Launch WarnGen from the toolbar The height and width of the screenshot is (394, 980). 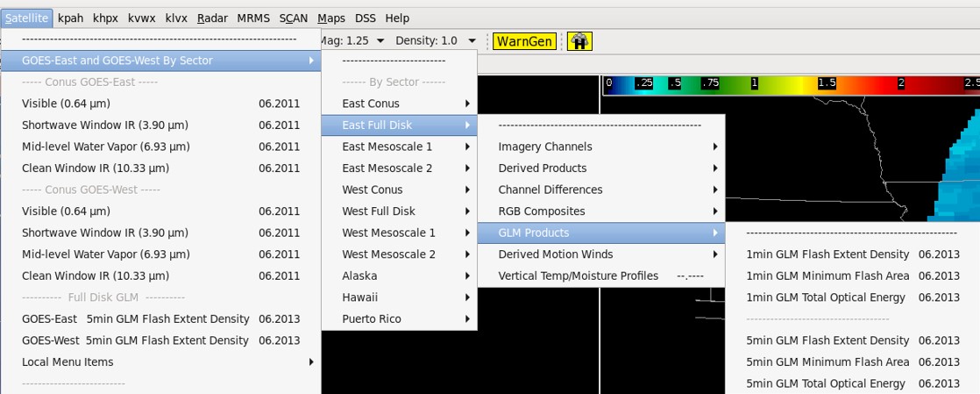524,41
